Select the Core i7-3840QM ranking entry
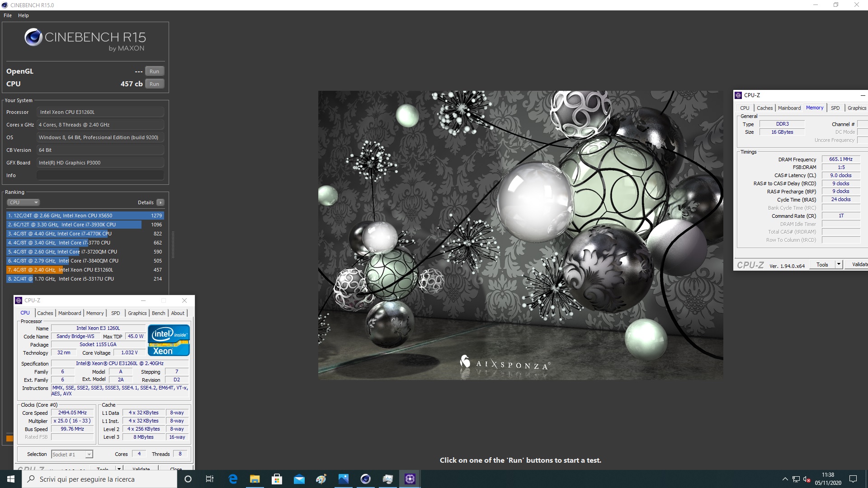Screen dimensions: 868x488 tap(85, 261)
